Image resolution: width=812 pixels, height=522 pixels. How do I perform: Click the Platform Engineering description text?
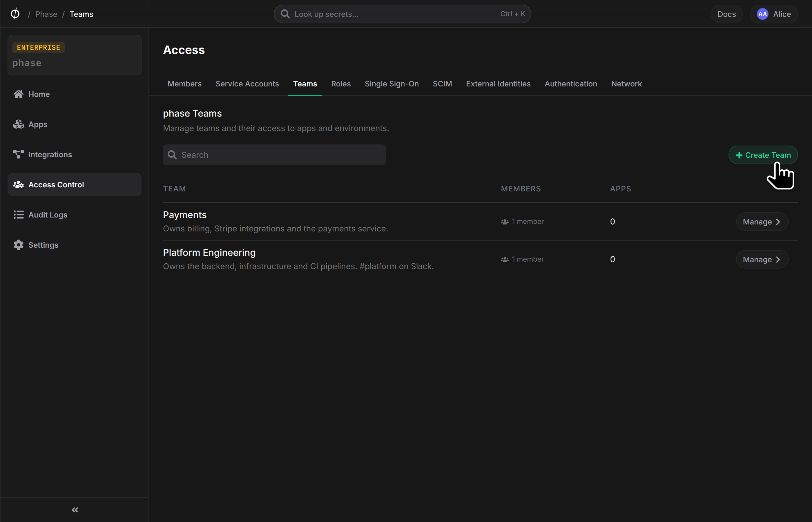click(298, 266)
